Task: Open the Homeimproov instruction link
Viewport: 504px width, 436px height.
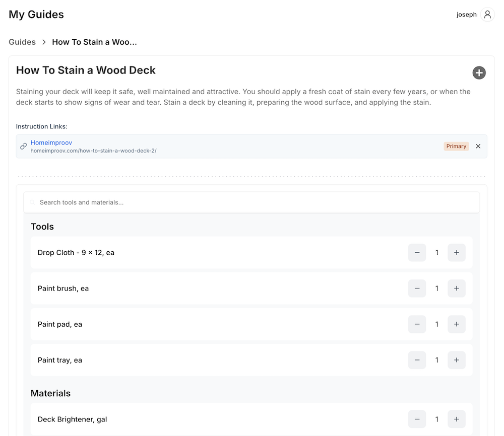Action: tap(51, 143)
